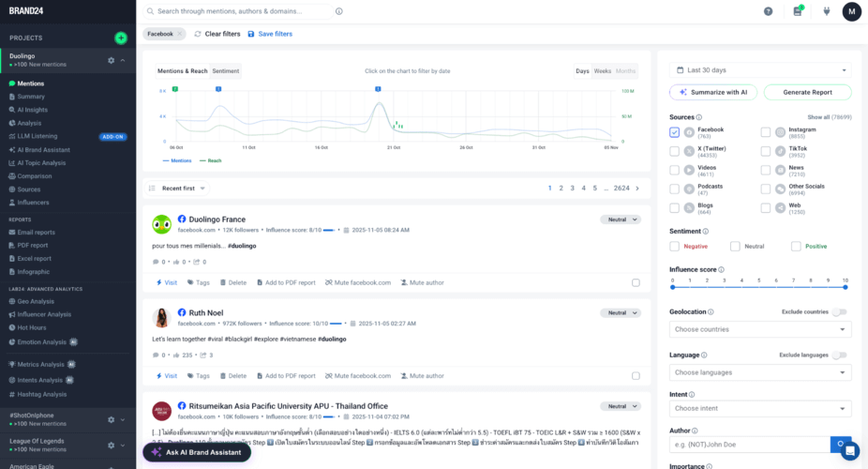The width and height of the screenshot is (868, 469).
Task: Collapse the Duolingo project chevron
Action: click(123, 60)
